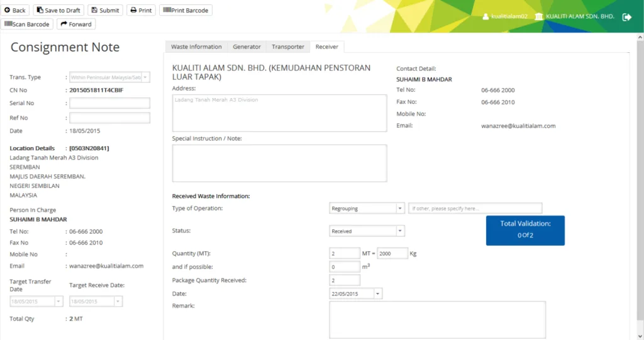The width and height of the screenshot is (644, 340).
Task: Click the Date value 18/05/2015
Action: [85, 131]
